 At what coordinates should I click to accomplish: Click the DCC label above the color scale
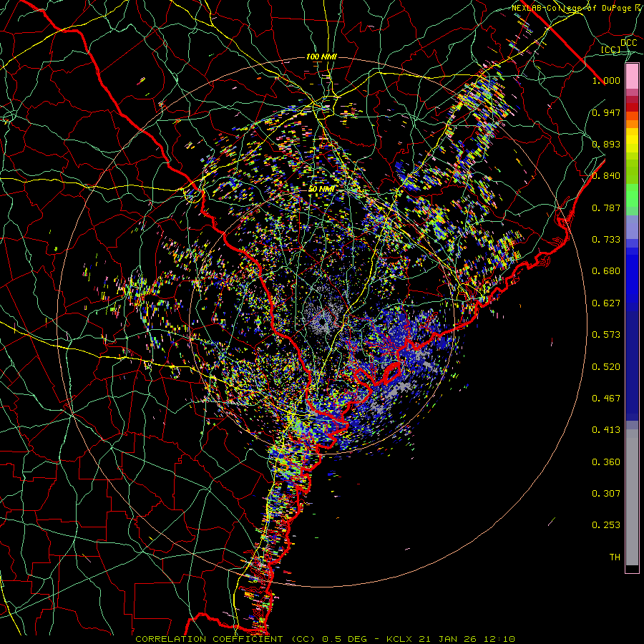629,43
